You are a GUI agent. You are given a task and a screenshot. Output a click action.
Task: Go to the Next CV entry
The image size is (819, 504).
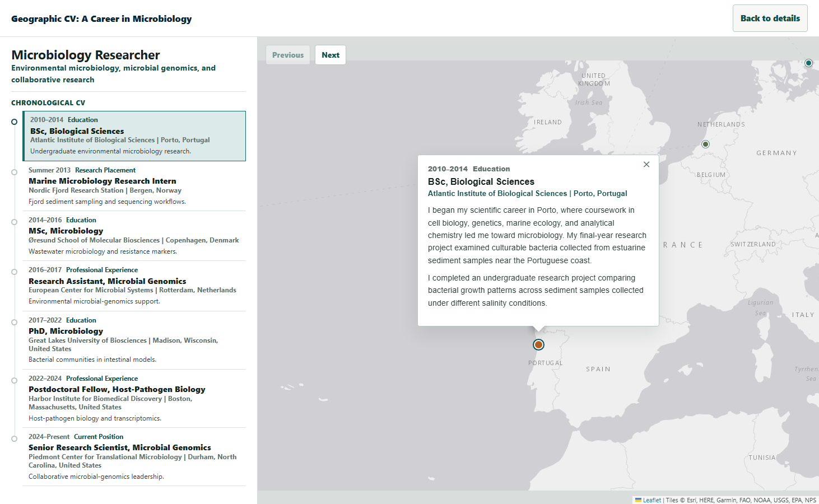[331, 55]
